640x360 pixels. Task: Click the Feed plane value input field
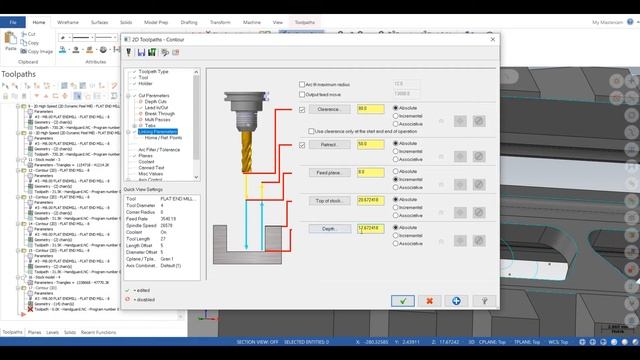(371, 172)
